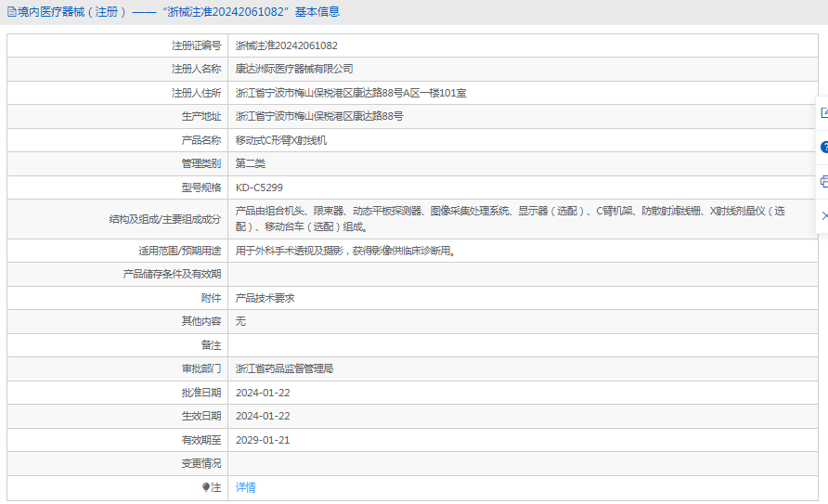Select the attachment value 产品技术要求
828x504 pixels.
[265, 298]
